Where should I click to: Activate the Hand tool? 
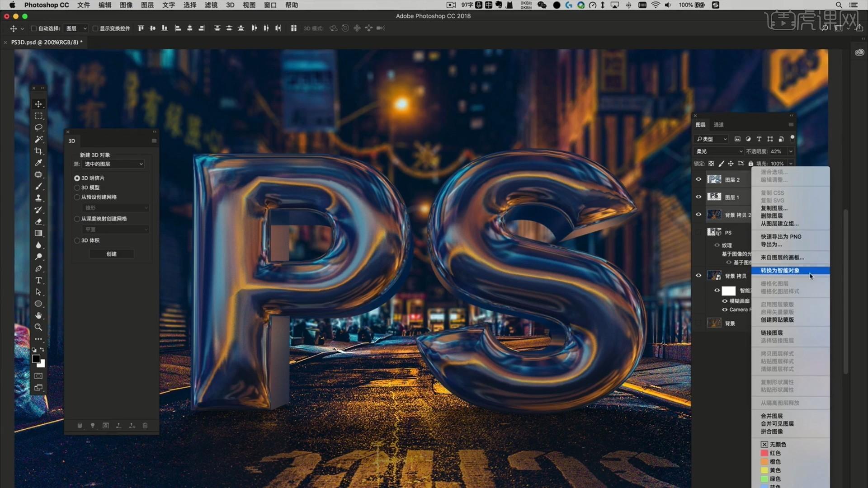coord(38,315)
